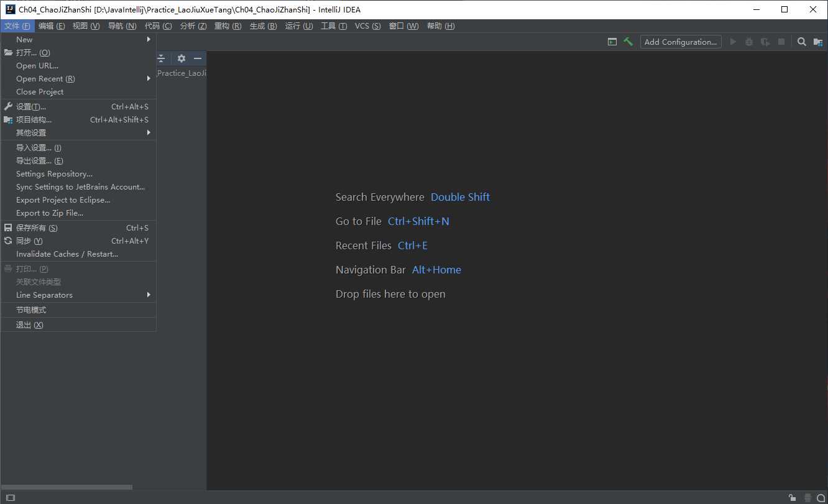Click the Practice_LaoJi breadcrumb in the project panel
Screen dimensions: 828x504
(182, 73)
